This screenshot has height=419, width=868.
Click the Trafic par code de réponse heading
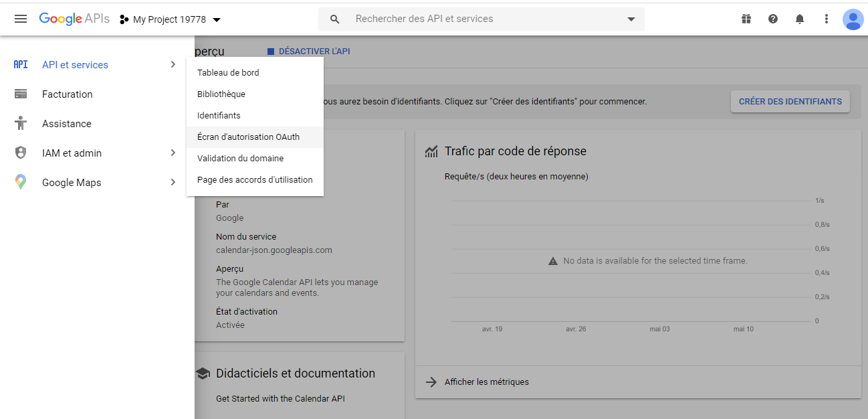tap(515, 151)
